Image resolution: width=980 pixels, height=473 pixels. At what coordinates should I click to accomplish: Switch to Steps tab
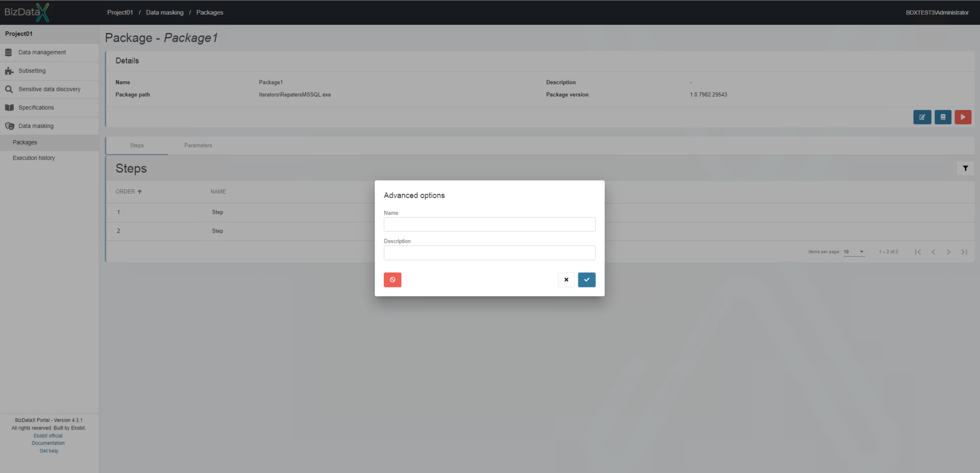137,145
